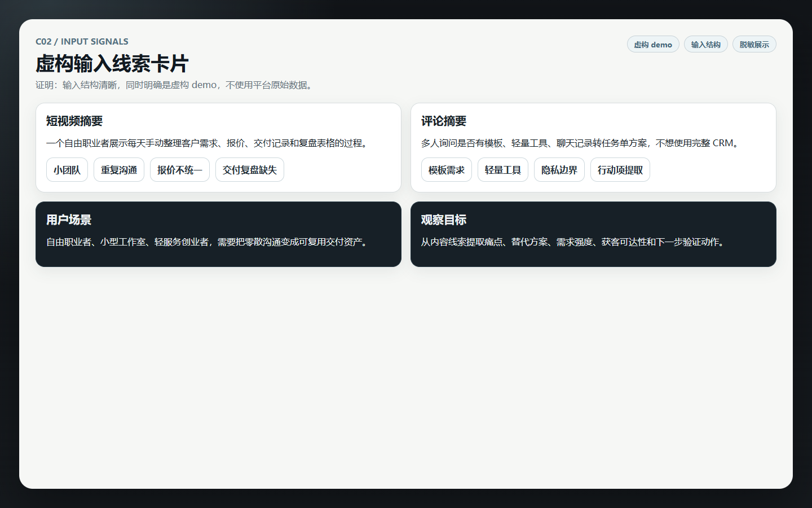Click the 脱敏展示 pill tag
This screenshot has width=812, height=508.
[754, 45]
